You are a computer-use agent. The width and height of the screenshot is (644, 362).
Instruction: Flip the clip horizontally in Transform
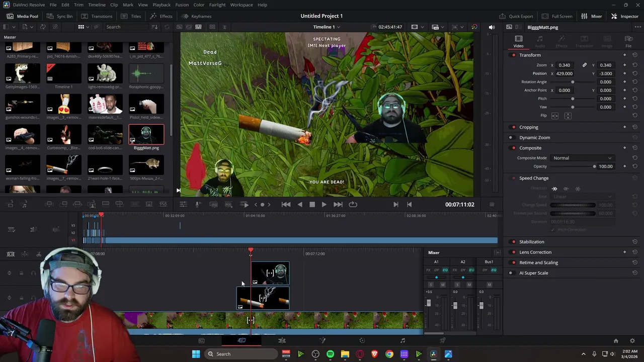555,116
